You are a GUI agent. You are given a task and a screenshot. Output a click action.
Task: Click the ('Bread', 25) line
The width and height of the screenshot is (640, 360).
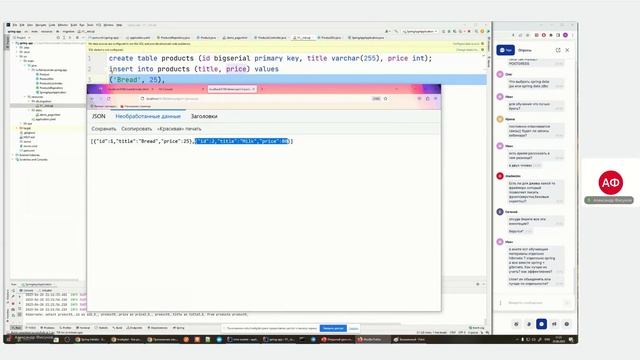pyautogui.click(x=136, y=80)
